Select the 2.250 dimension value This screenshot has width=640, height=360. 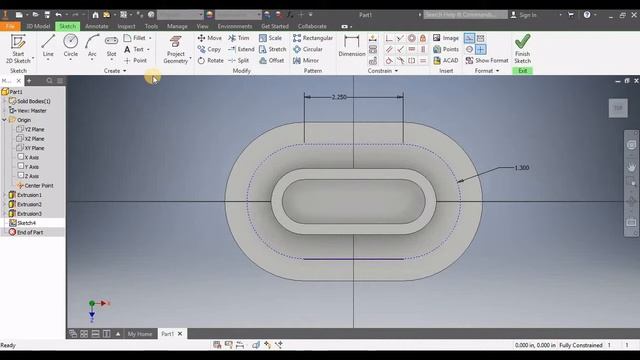339,97
